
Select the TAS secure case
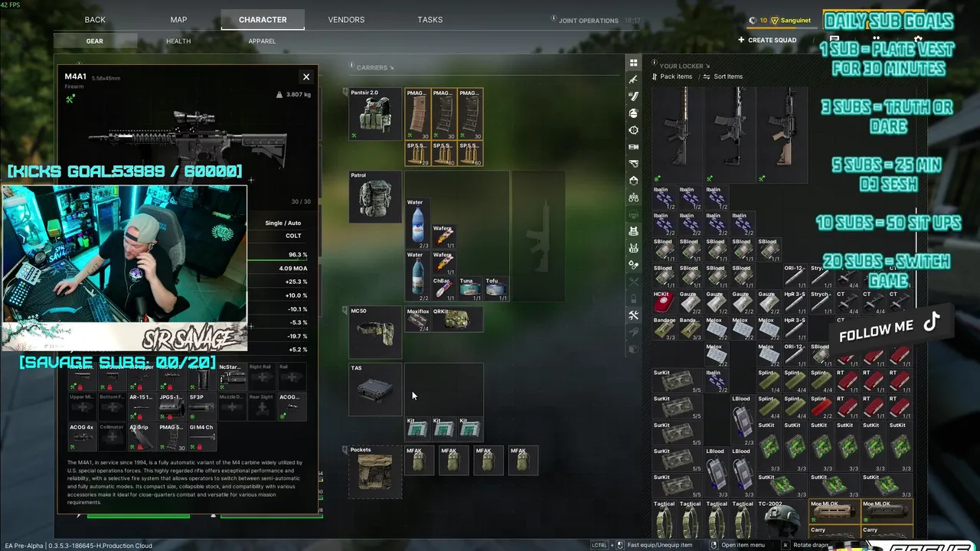tap(375, 390)
